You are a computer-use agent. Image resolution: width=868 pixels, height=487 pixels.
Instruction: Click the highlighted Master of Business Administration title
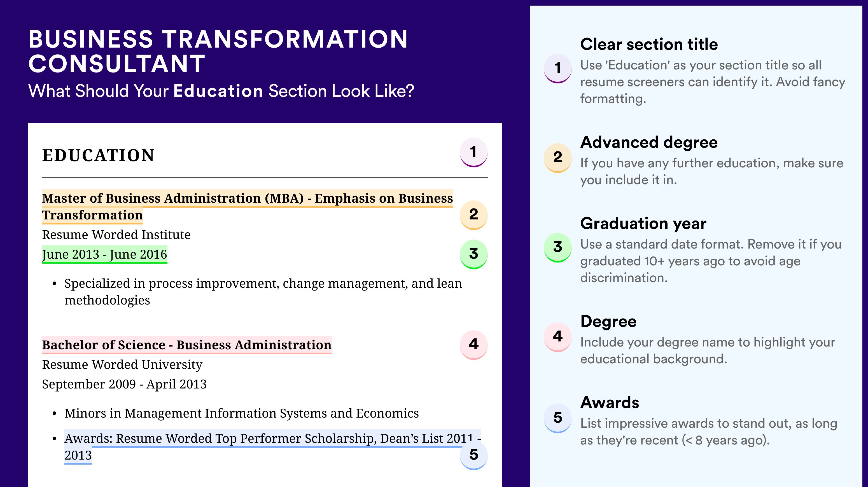(x=247, y=199)
